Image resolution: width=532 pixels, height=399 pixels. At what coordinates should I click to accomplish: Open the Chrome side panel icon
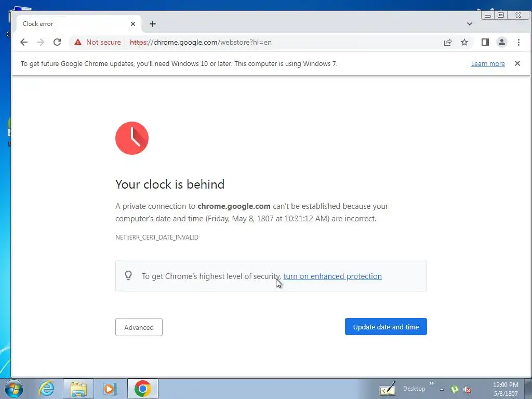[485, 42]
